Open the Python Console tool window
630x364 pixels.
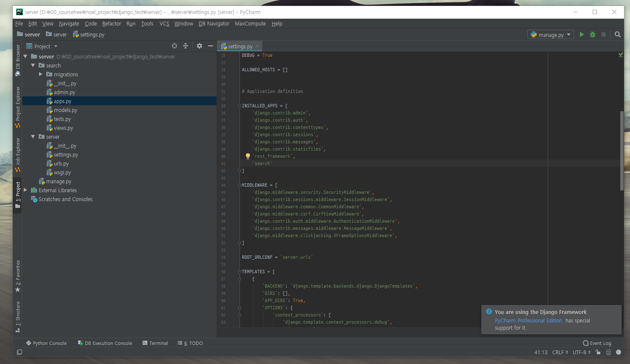[x=46, y=343]
